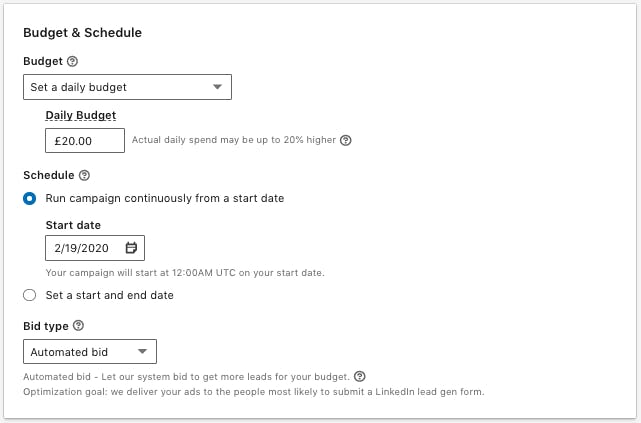Expand the Set a daily budget dropdown
Screen dimensions: 641x423
128,87
